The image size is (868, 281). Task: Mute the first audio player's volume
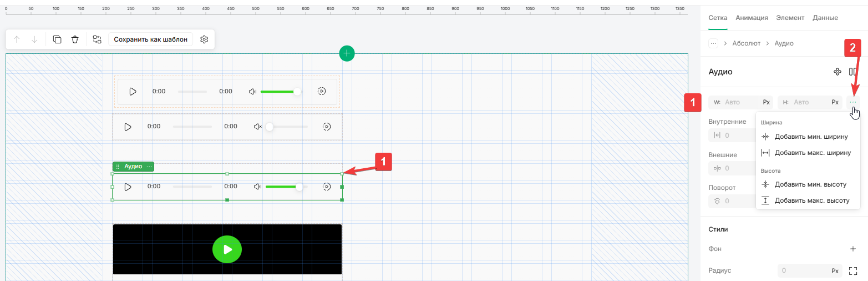[253, 92]
